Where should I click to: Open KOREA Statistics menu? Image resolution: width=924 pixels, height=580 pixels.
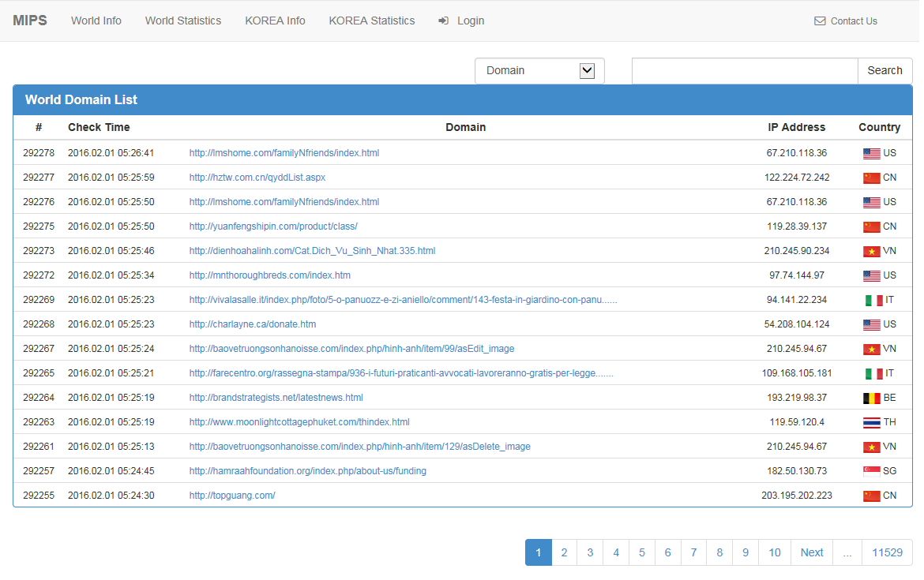coord(372,21)
